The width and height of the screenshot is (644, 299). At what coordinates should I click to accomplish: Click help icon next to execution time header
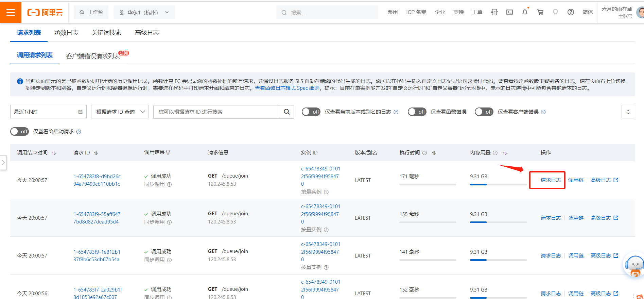(x=424, y=153)
